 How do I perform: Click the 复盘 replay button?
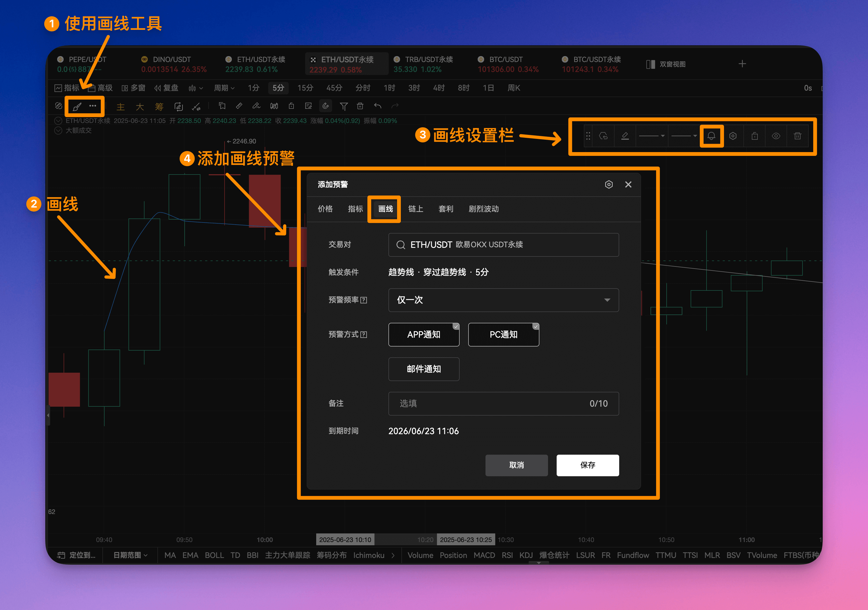pyautogui.click(x=166, y=88)
